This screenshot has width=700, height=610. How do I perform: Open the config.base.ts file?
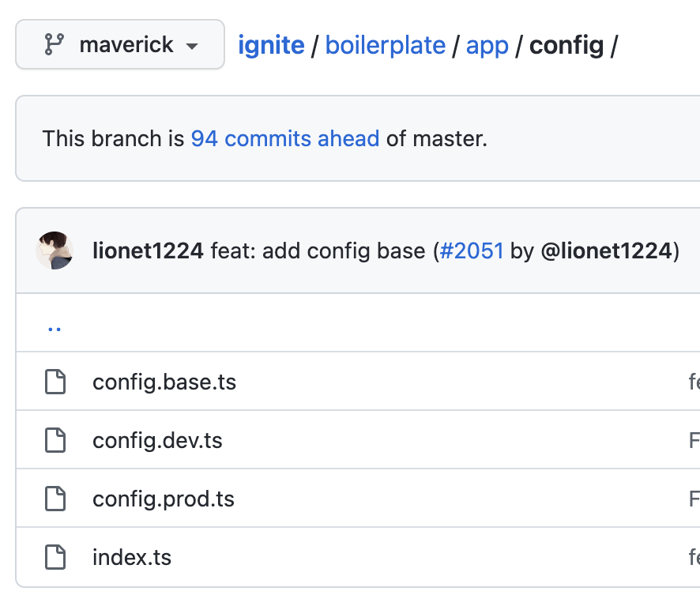(164, 381)
